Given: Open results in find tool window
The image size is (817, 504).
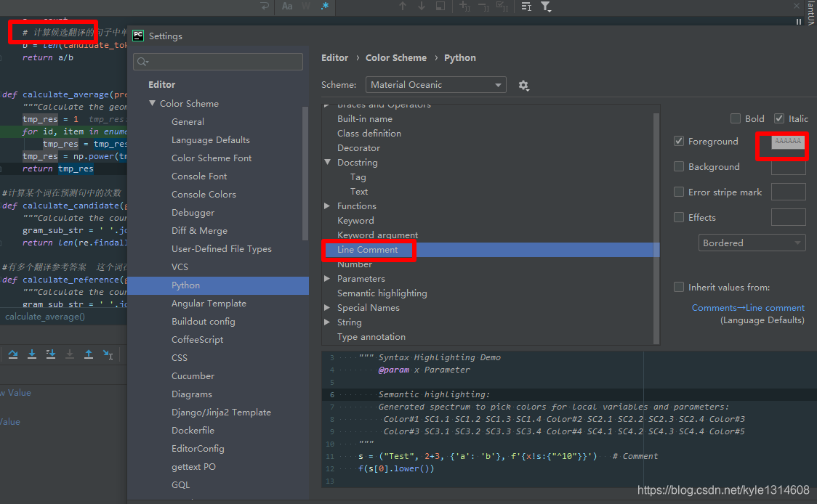Looking at the screenshot, I should click(x=440, y=7).
